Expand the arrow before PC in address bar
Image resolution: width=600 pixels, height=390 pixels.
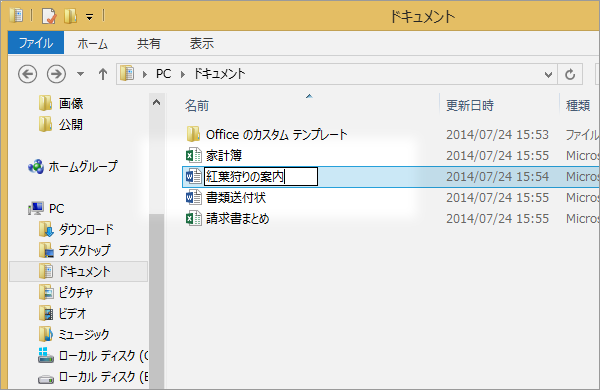pos(145,74)
